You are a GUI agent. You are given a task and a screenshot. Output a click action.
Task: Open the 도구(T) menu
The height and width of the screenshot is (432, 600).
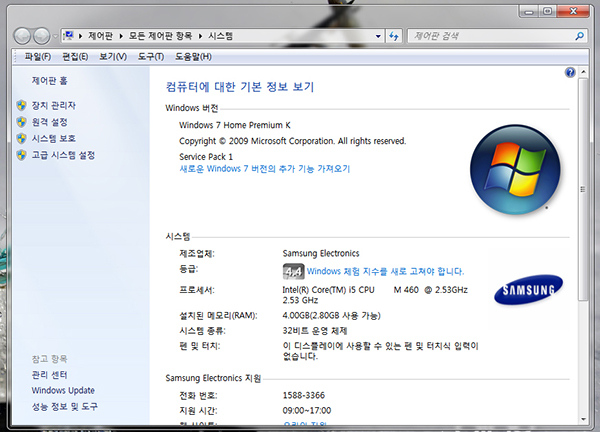point(151,57)
